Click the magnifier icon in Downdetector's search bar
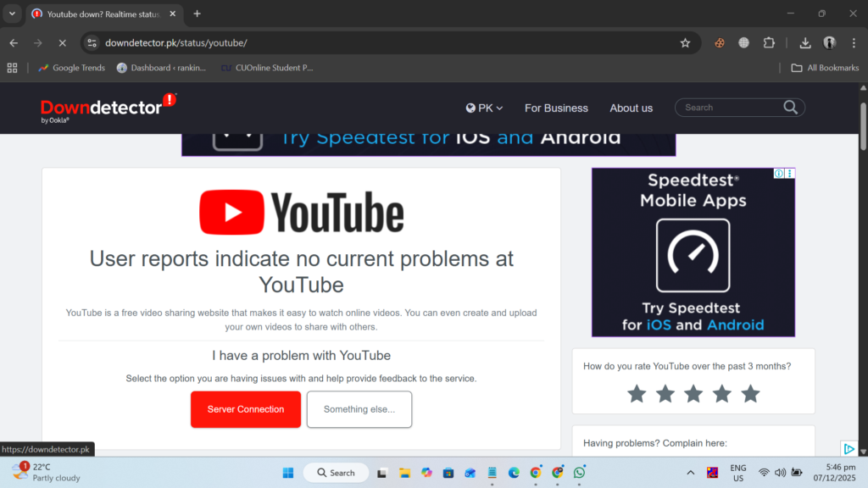This screenshot has width=868, height=488. coord(789,107)
